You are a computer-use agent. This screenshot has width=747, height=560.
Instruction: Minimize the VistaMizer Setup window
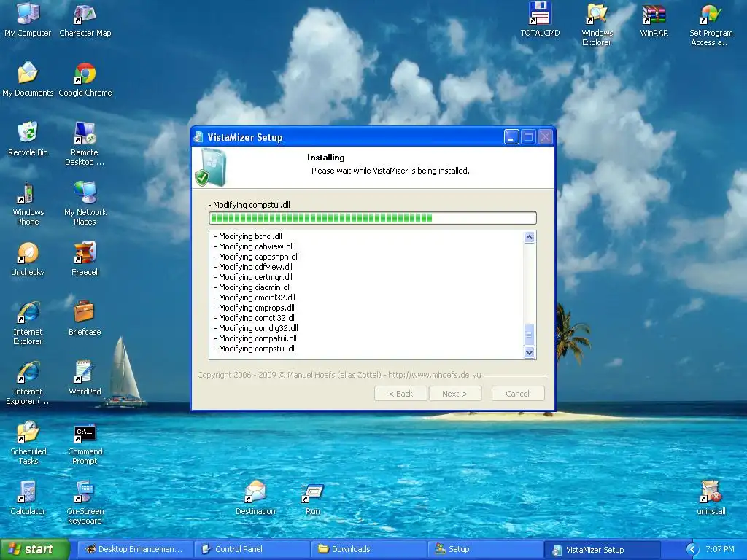point(511,137)
